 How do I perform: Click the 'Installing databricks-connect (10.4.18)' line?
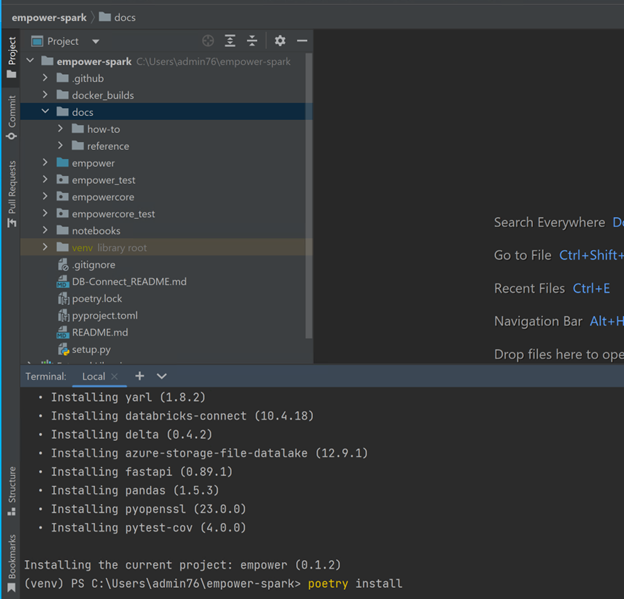182,416
